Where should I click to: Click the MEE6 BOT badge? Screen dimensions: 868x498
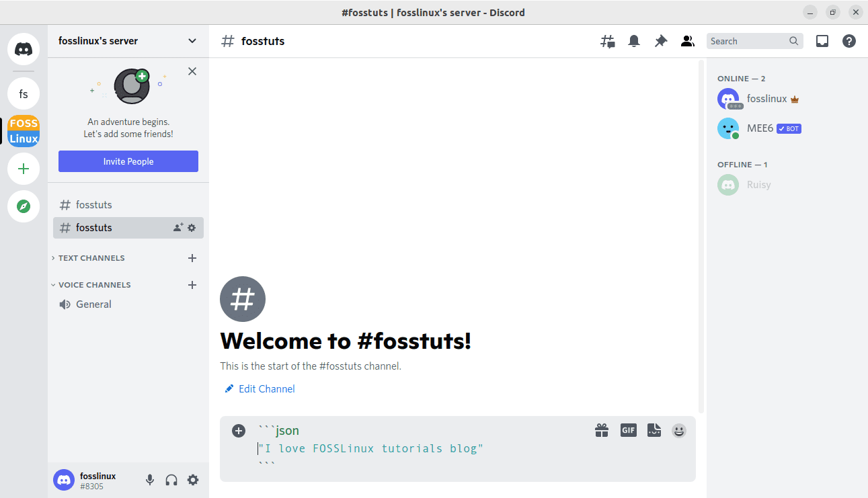[789, 128]
